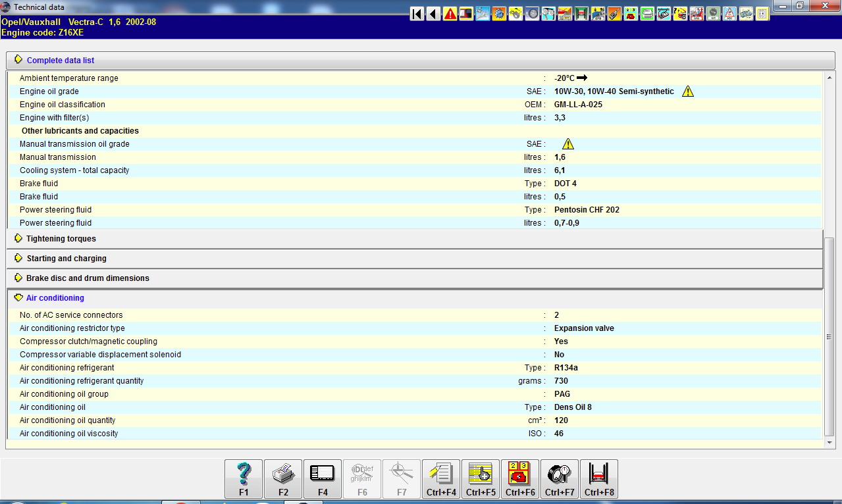Select the yellow engine toolbar icon
This screenshot has width=842, height=504.
[x=516, y=13]
